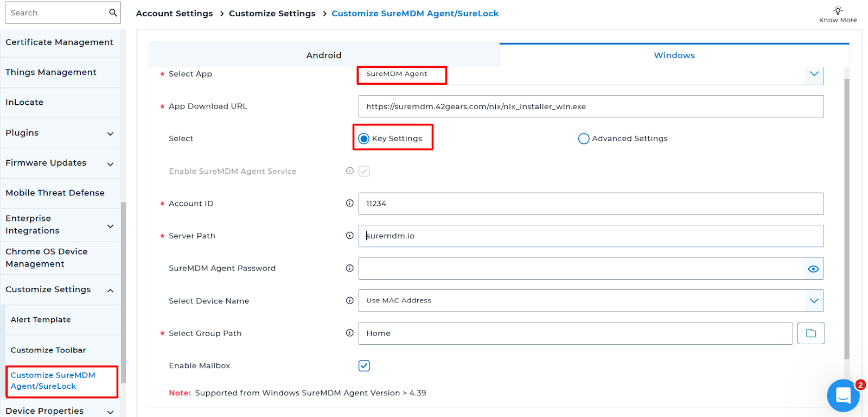Browse group path with folder icon
Image resolution: width=868 pixels, height=417 pixels.
coord(811,333)
